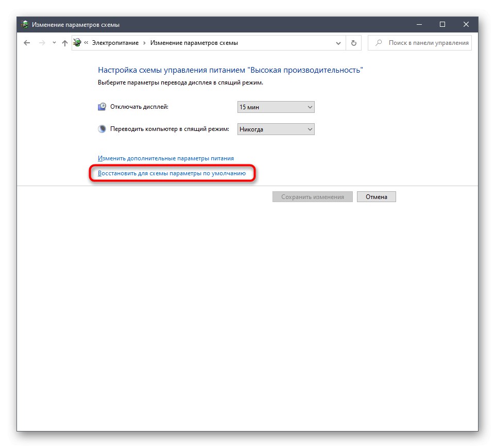Select Изменение параметров схемы in breadcrumb

[194, 43]
